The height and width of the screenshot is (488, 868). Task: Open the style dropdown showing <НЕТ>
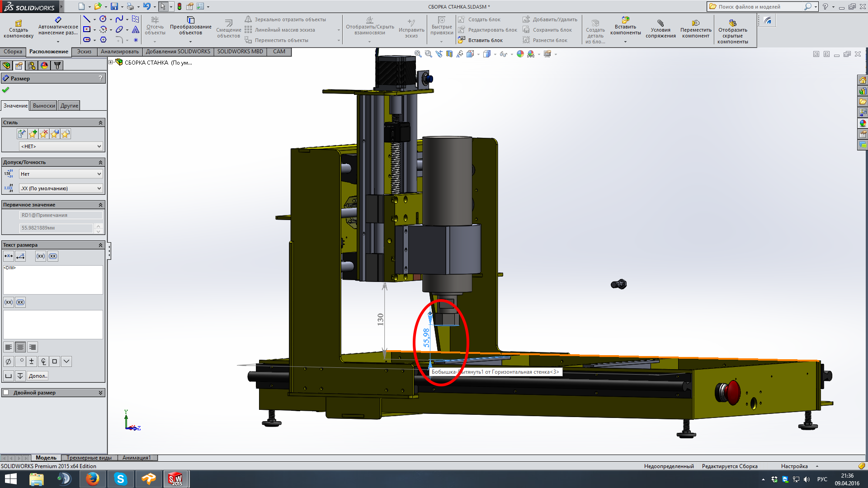click(x=61, y=146)
